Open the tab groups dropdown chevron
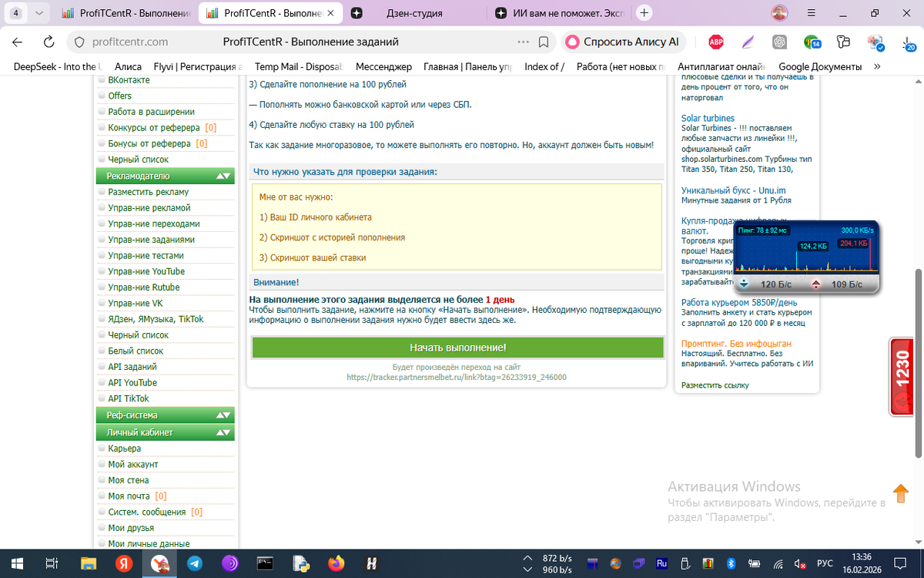The height and width of the screenshot is (578, 924). [x=39, y=13]
